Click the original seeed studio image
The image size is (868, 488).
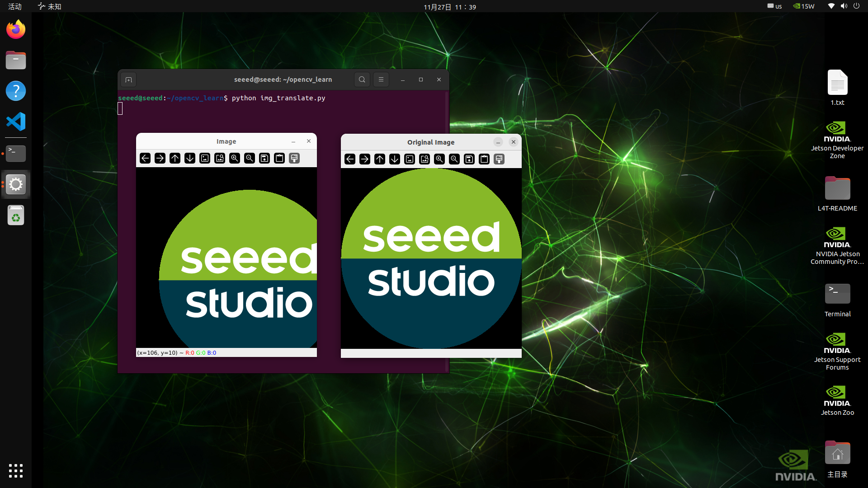(x=431, y=258)
